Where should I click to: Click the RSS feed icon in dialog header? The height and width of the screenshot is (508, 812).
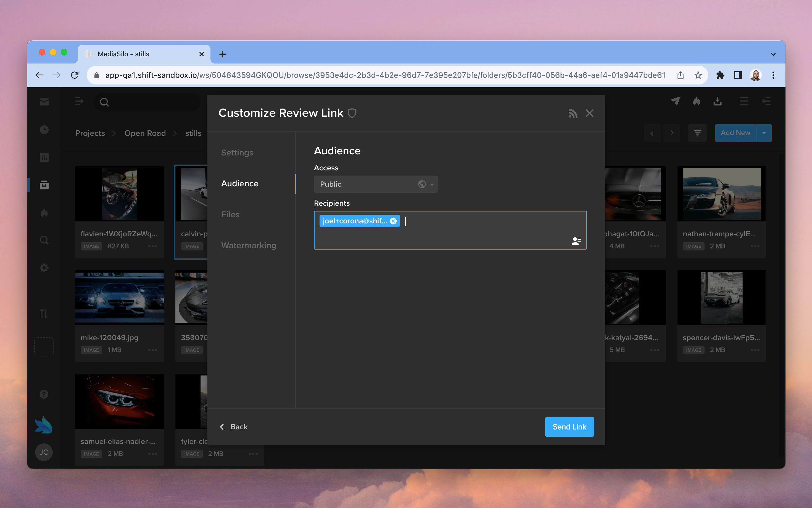click(573, 113)
